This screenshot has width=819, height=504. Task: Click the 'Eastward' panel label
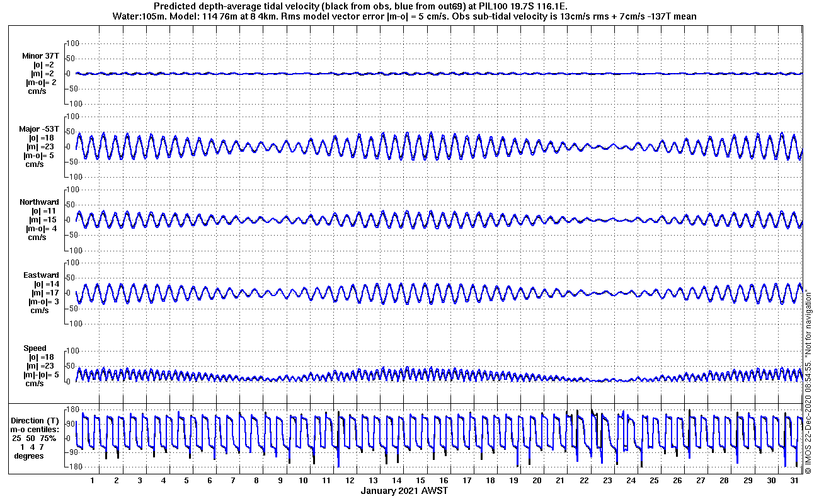click(41, 275)
